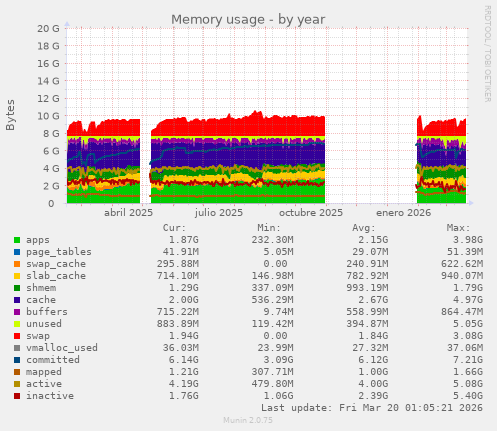
Task: Click the 'page_tables' legend label
Action: click(x=59, y=252)
